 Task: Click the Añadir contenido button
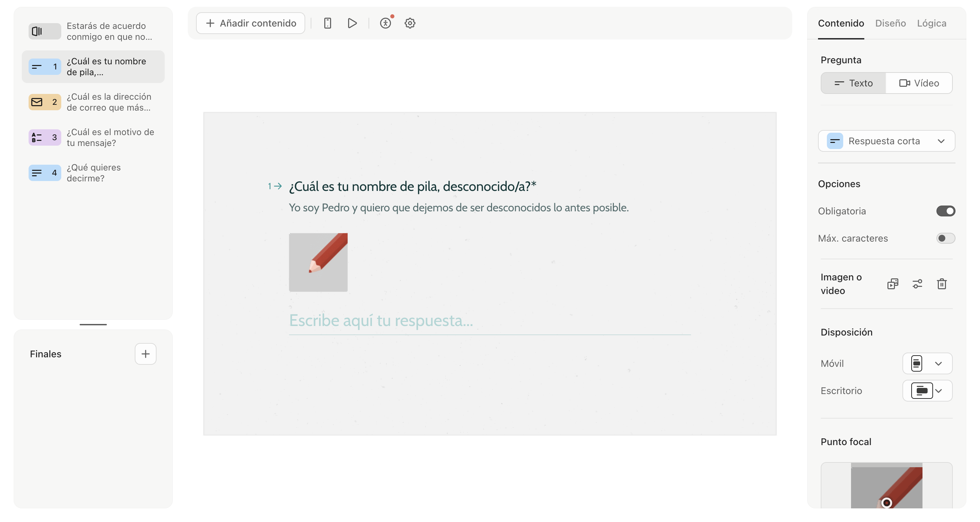[x=250, y=23]
